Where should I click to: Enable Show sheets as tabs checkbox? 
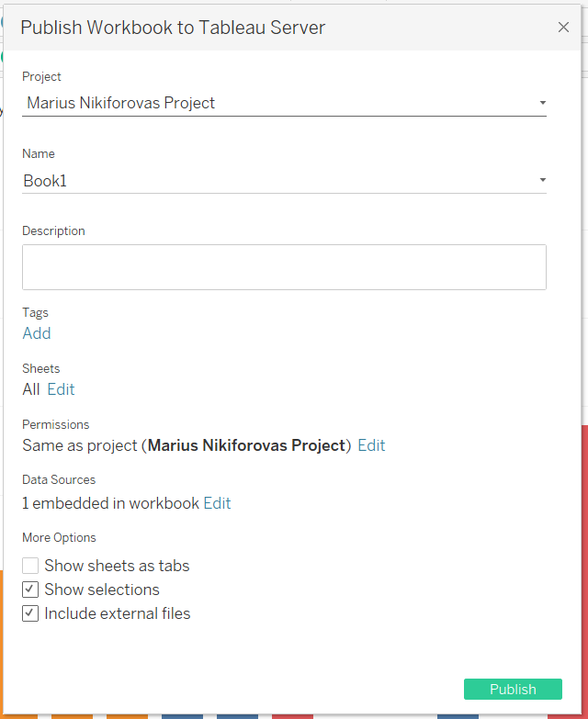point(31,566)
